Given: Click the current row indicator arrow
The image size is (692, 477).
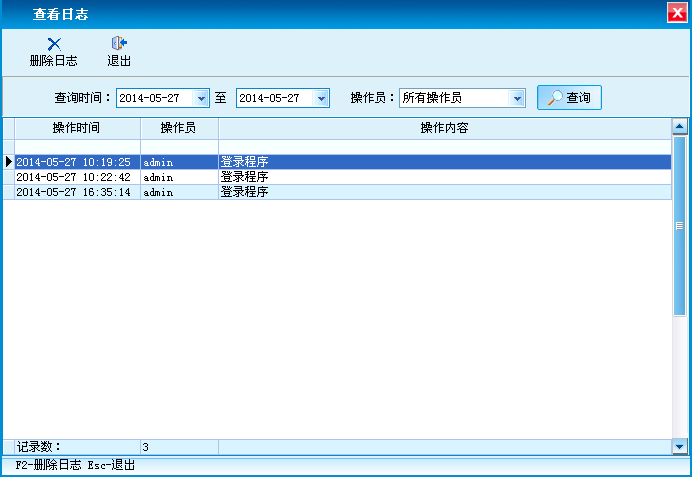Looking at the screenshot, I should tap(9, 162).
